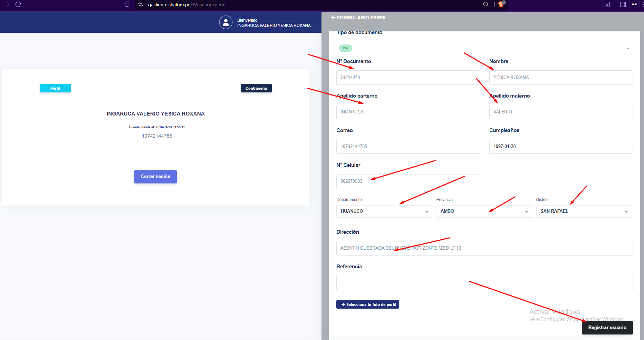This screenshot has height=340, width=644.
Task: Open the site settings icon beside the URL
Action: tap(141, 4)
